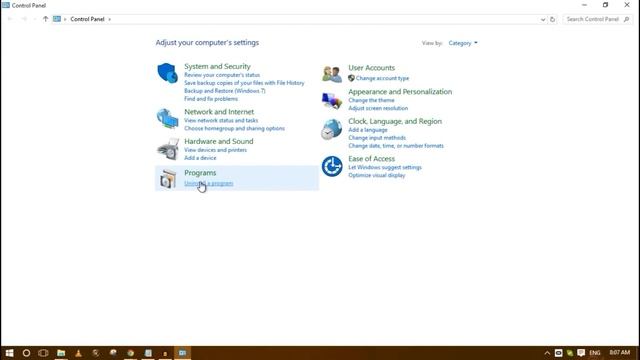
Task: Click the Cortana circle icon on the taskbar
Action: point(26,353)
